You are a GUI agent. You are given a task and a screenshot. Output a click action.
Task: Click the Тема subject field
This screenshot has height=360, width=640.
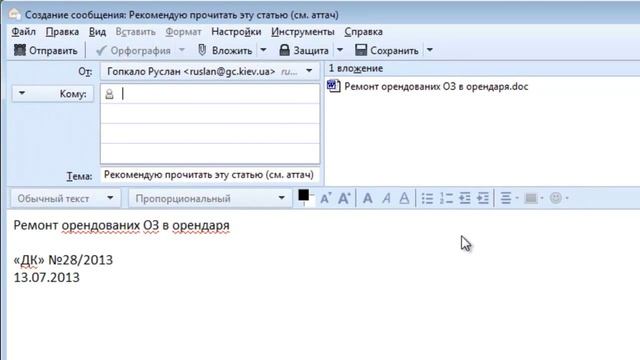pos(210,175)
